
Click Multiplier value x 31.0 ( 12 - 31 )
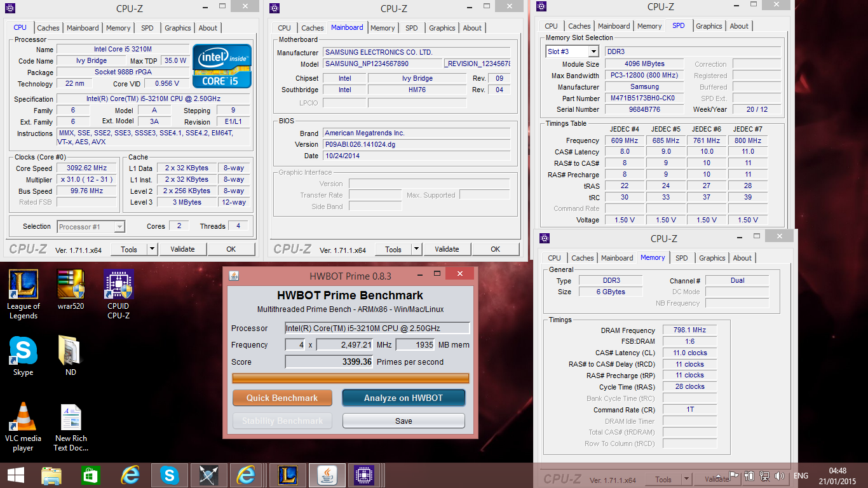[87, 180]
